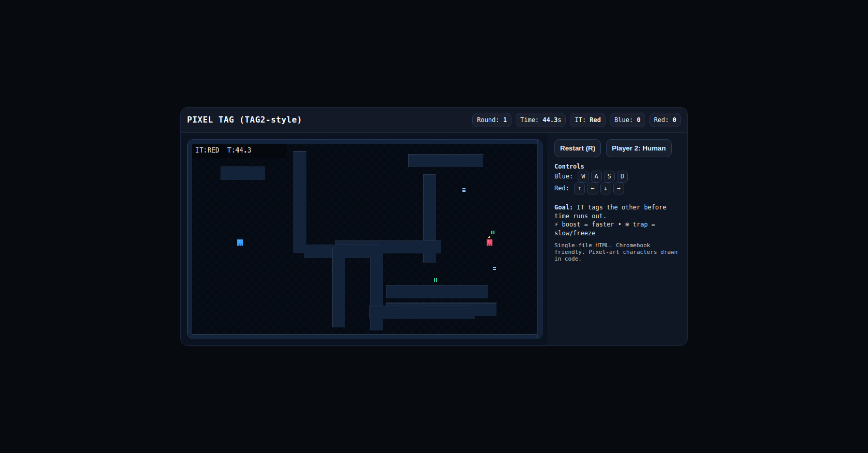
Task: Click the red player character sprite
Action: [x=489, y=242]
